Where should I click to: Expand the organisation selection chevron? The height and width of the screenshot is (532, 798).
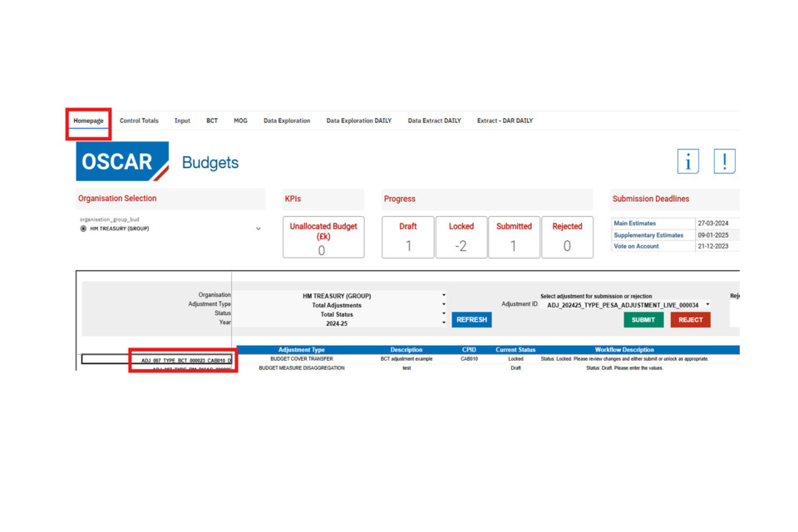259,229
